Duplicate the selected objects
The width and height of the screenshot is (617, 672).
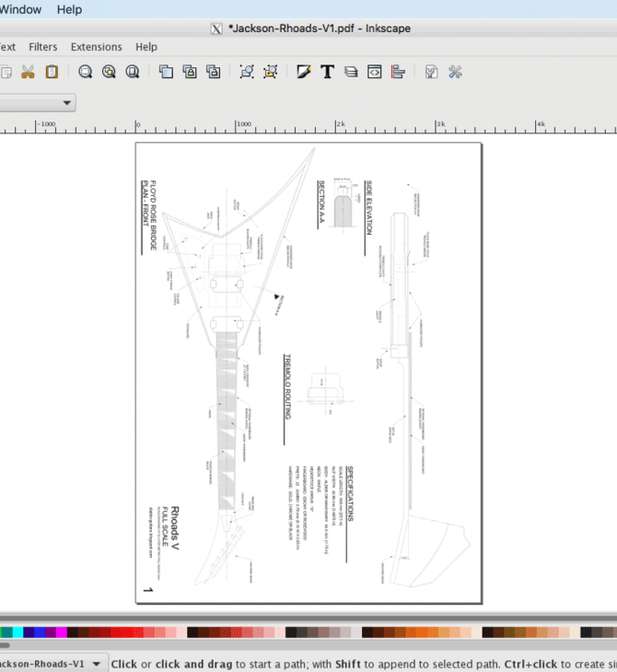point(166,72)
